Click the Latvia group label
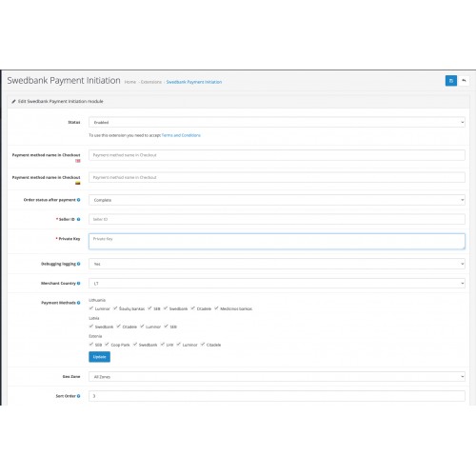This screenshot has height=476, width=476. click(x=94, y=318)
